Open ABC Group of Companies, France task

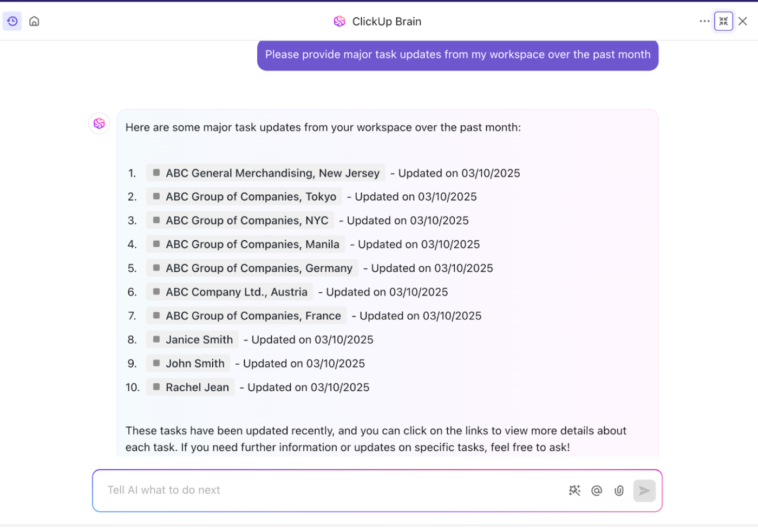pyautogui.click(x=253, y=316)
